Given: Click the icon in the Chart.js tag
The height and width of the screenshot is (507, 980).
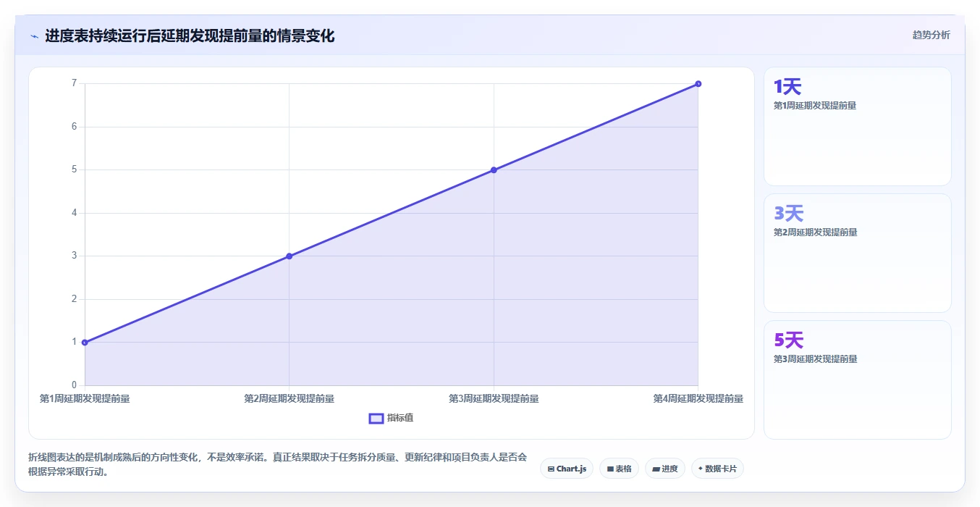Looking at the screenshot, I should click(551, 469).
